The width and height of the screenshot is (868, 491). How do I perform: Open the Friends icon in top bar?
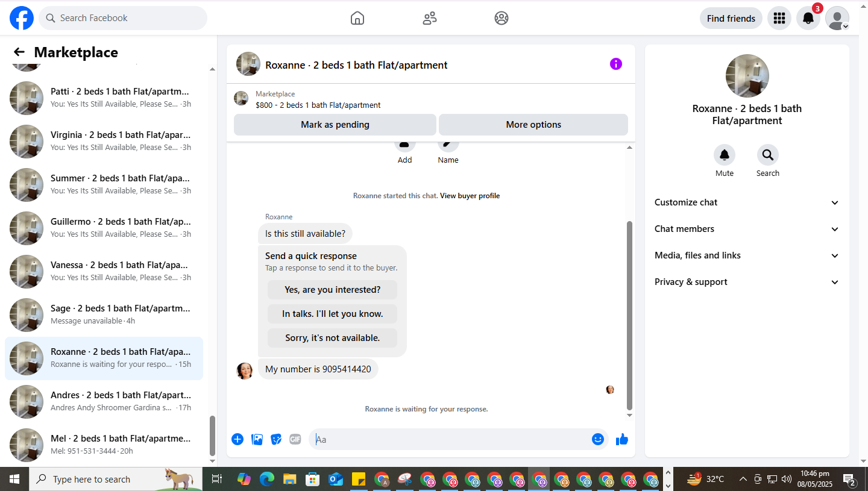pos(430,18)
